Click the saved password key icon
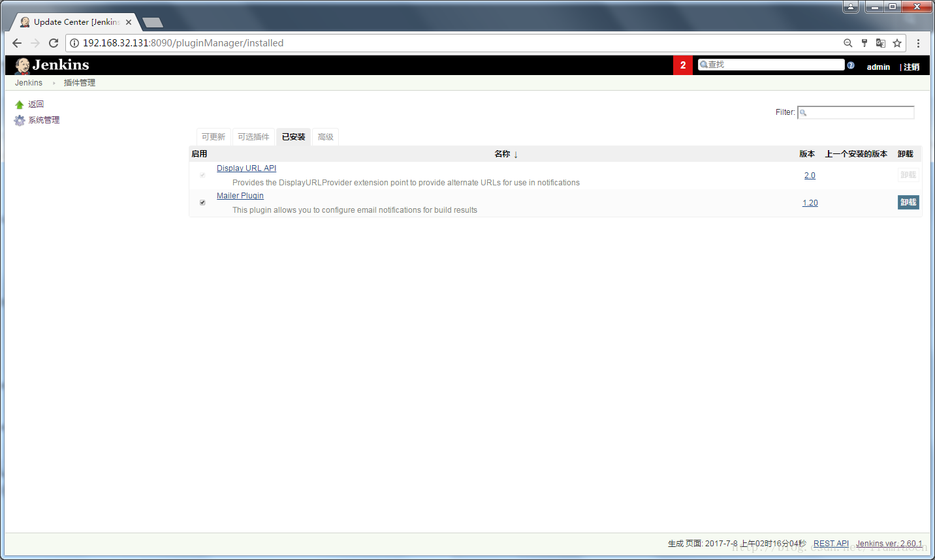Image resolution: width=935 pixels, height=560 pixels. pyautogui.click(x=864, y=43)
